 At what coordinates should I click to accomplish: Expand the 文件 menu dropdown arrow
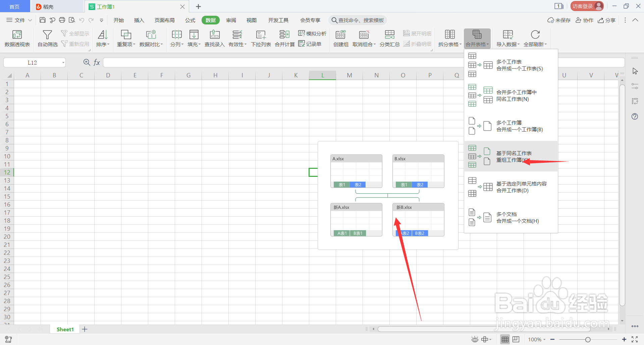[30, 20]
